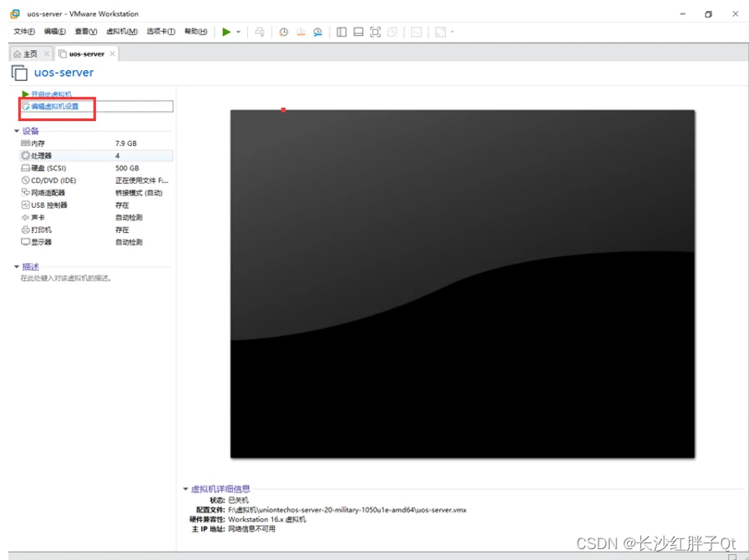749x560 pixels.
Task: Toggle the library sidebar panel icon
Action: (x=342, y=32)
